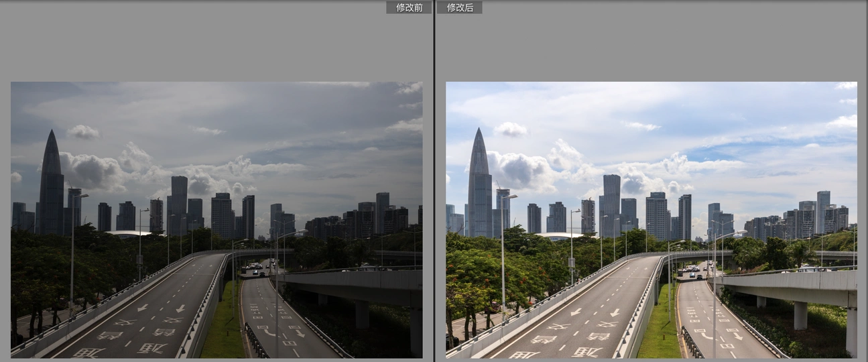Click the 修改前 (Before) label
Viewport: 868px width, 362px height.
point(409,7)
